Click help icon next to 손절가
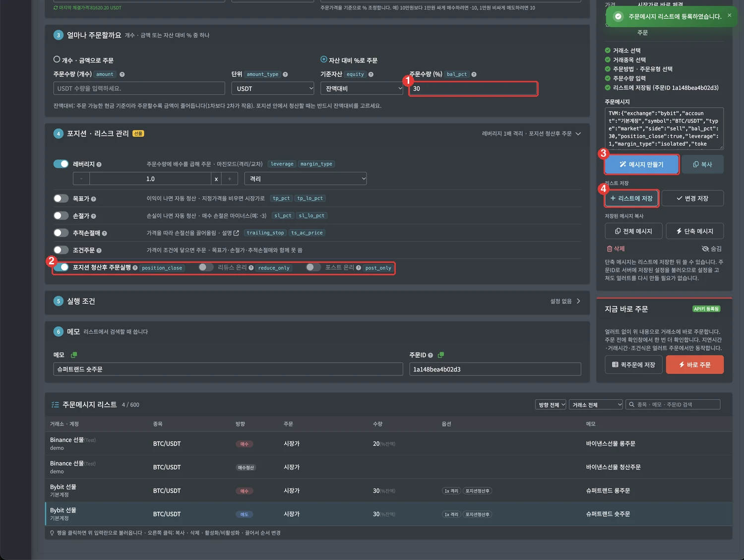 (94, 216)
